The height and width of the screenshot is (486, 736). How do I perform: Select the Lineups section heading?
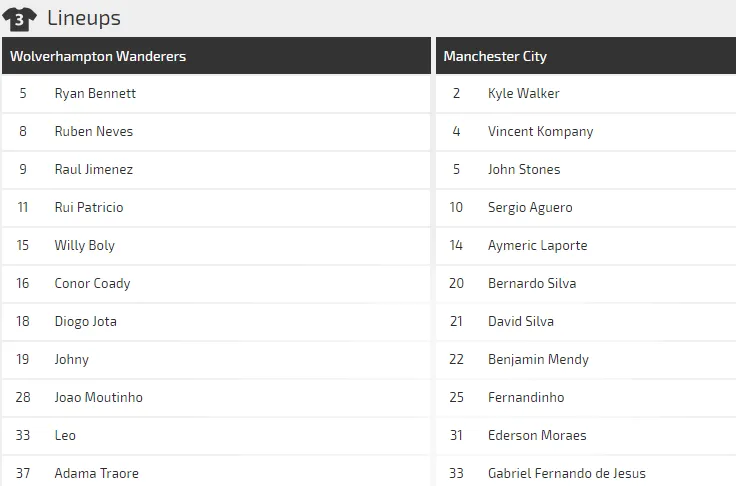pyautogui.click(x=84, y=18)
